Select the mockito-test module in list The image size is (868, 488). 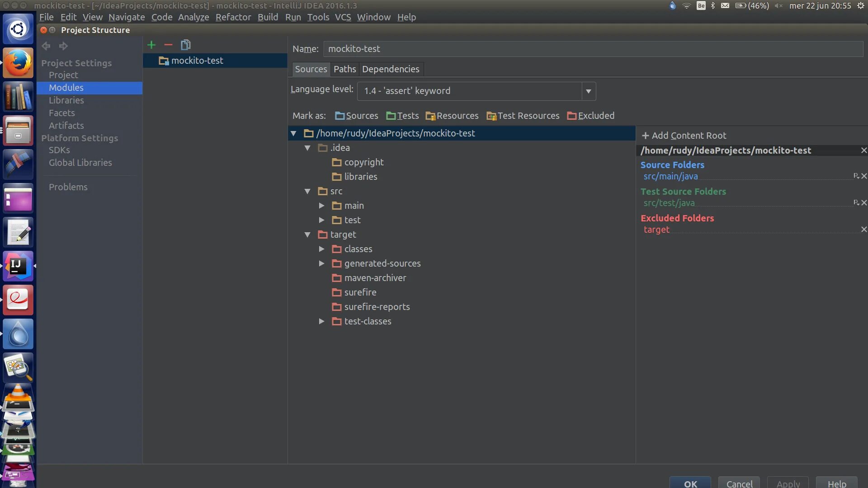click(x=215, y=61)
